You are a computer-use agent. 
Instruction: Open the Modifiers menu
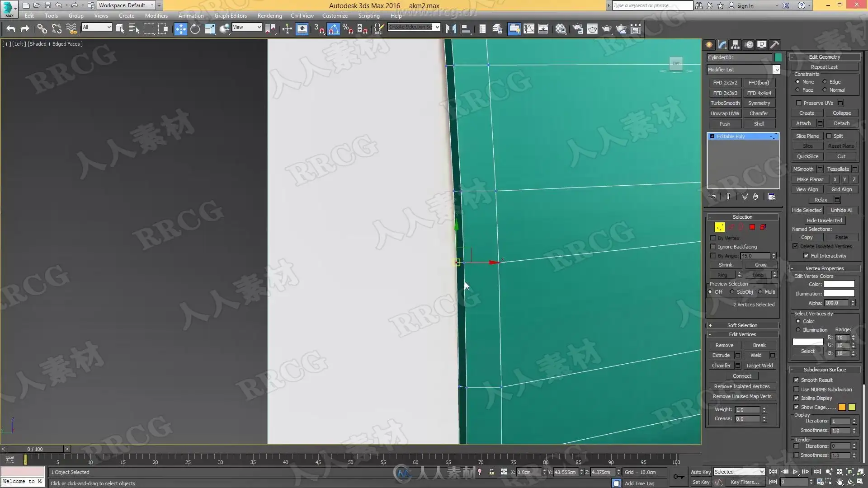[156, 15]
